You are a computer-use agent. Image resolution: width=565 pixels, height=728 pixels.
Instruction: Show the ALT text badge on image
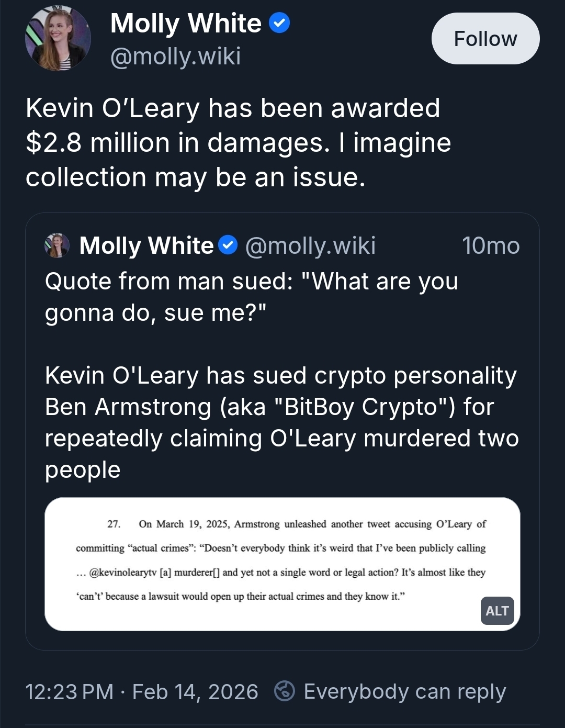[x=497, y=611]
